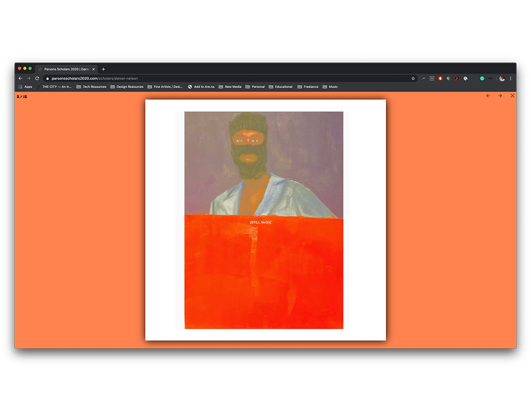The width and height of the screenshot is (531, 420).
Task: Open the New Media bookmark folder
Action: 230,87
